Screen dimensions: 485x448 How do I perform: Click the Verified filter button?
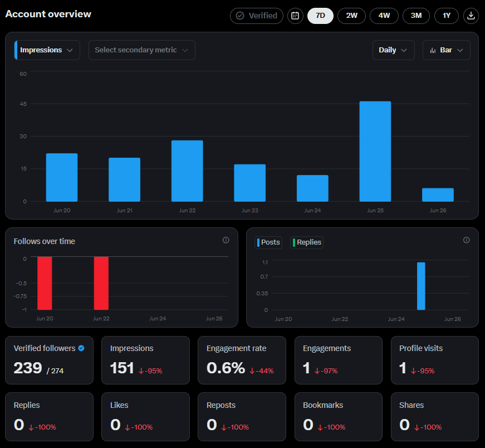tap(256, 16)
